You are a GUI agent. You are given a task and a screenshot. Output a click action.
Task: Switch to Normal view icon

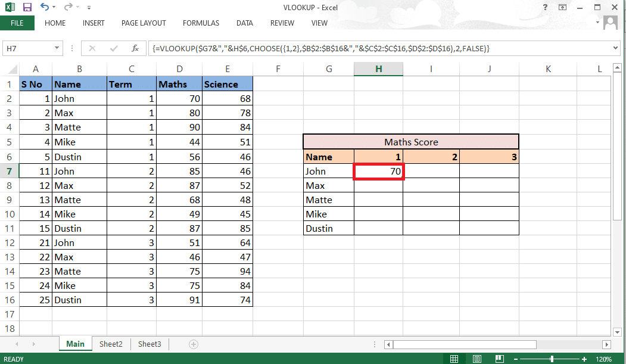pos(454,359)
